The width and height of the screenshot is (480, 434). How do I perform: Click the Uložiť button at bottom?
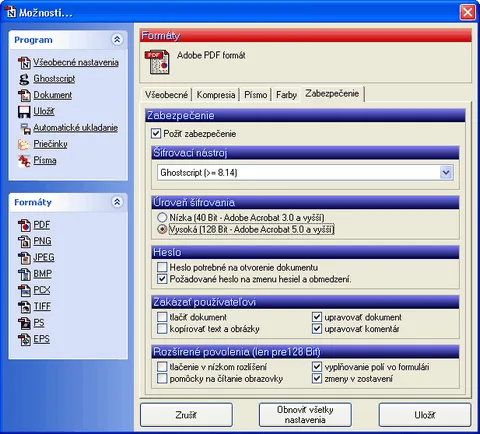tap(425, 415)
